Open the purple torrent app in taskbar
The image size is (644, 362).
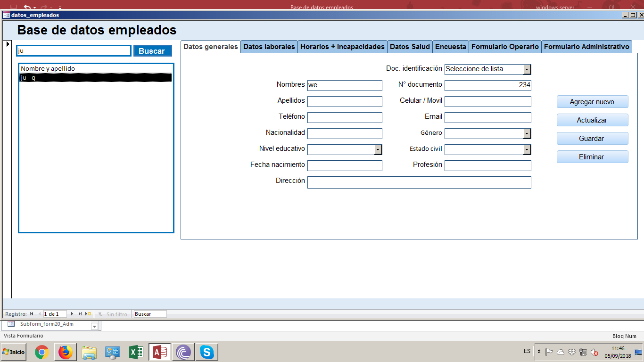tap(183, 352)
